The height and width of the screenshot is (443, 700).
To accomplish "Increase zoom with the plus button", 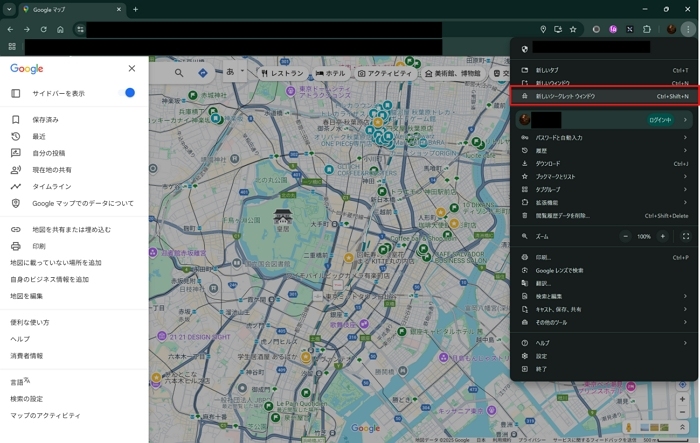I will pos(662,236).
